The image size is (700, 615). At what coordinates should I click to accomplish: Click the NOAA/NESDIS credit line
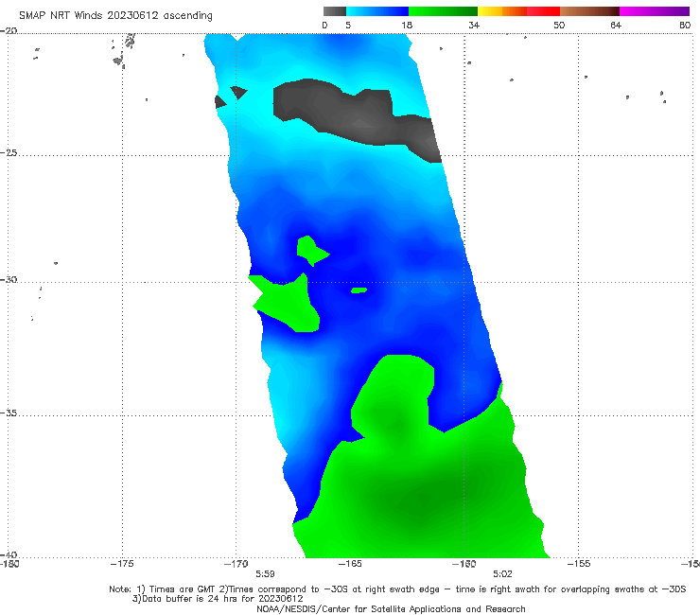(391, 609)
